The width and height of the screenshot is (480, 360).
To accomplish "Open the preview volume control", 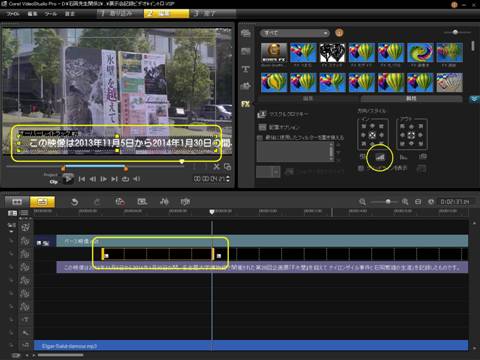I will pyautogui.click(x=136, y=179).
